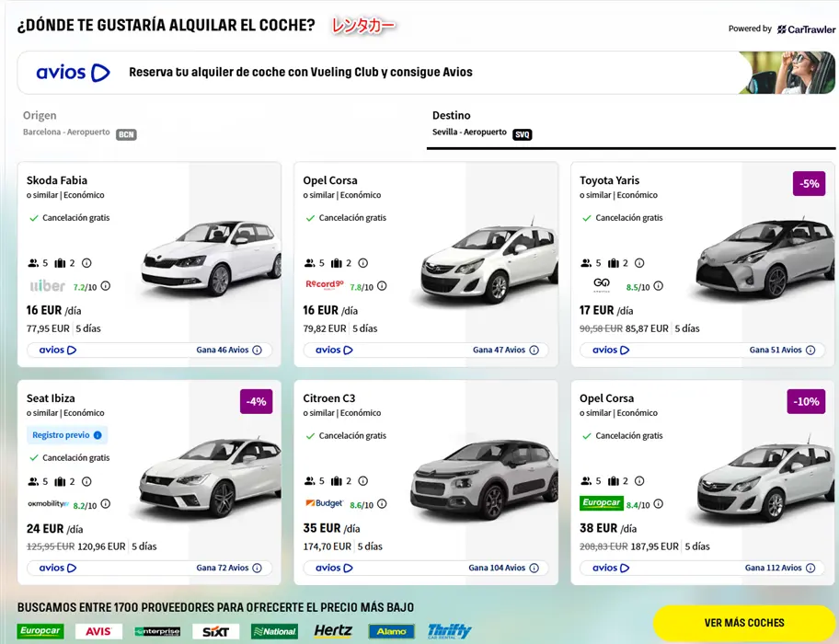Open capacity info icon on Seat Ibiza card
The width and height of the screenshot is (839, 644).
(86, 481)
